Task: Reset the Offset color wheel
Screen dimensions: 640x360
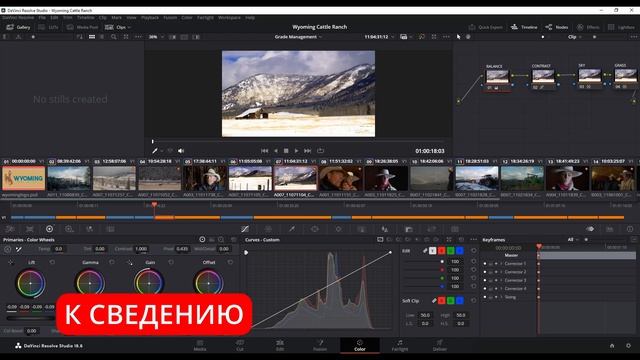Action: [x=230, y=262]
